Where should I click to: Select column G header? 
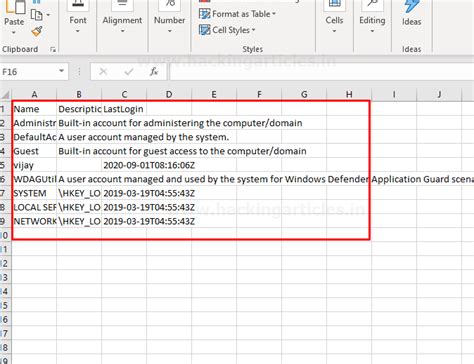(304, 95)
